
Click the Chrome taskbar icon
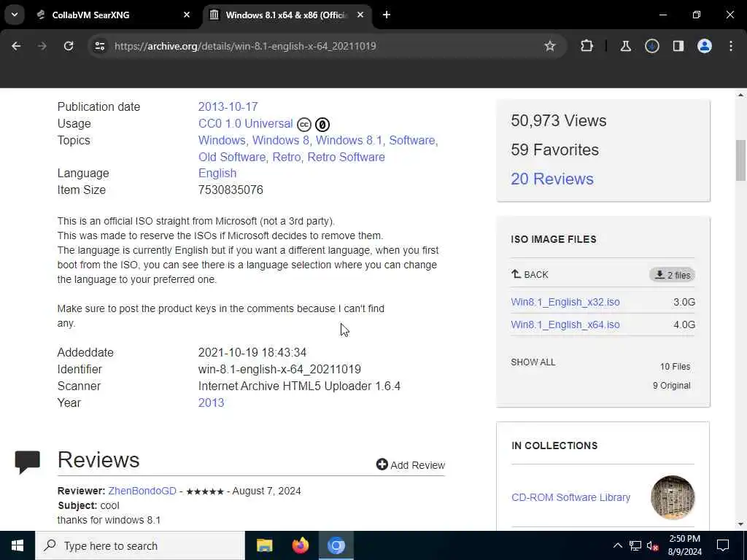pos(336,545)
